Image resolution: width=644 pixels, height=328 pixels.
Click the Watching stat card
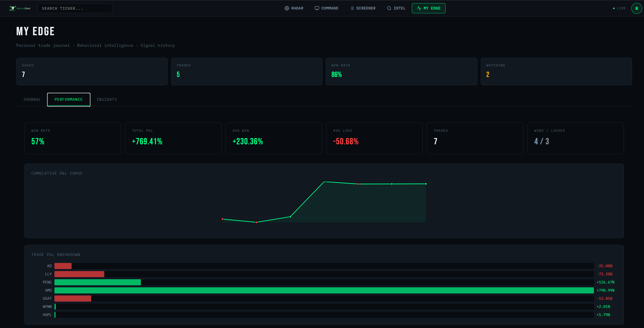(x=556, y=72)
